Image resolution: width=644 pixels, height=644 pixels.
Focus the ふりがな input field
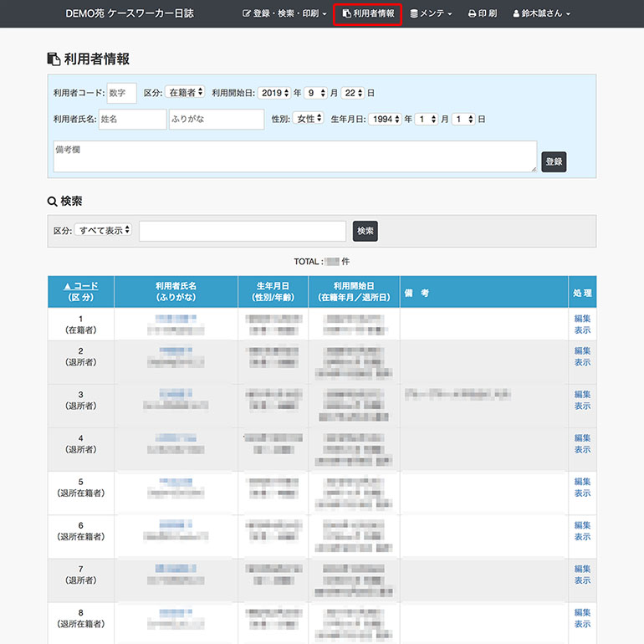(217, 119)
